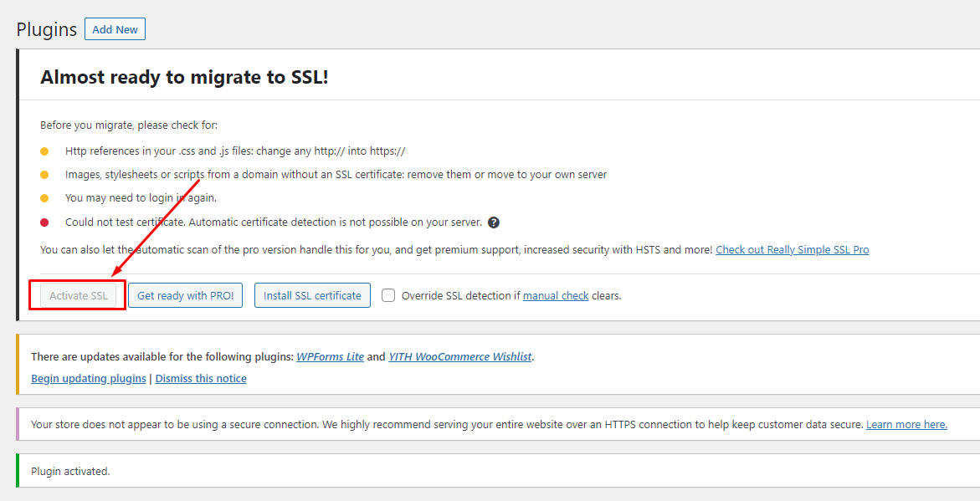Click the help question mark icon
980x501 pixels.
point(494,222)
